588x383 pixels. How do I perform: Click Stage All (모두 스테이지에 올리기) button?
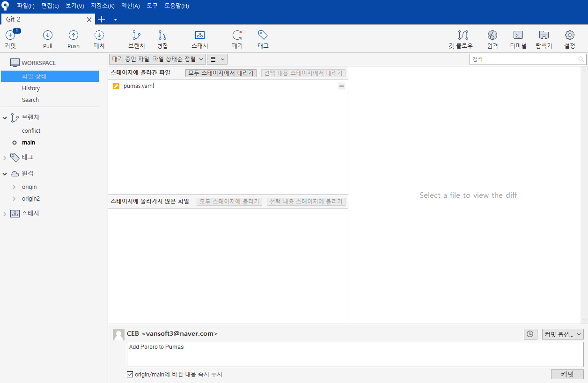click(229, 202)
